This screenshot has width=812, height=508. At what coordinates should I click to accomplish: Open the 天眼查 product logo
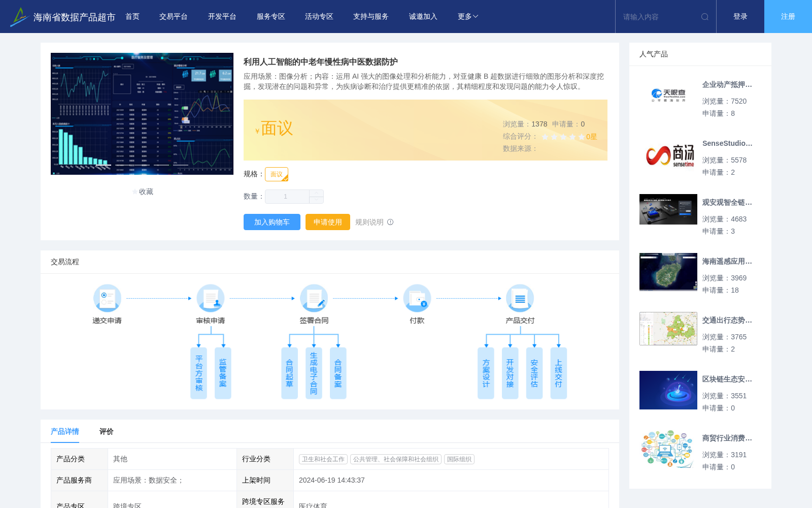tap(668, 96)
